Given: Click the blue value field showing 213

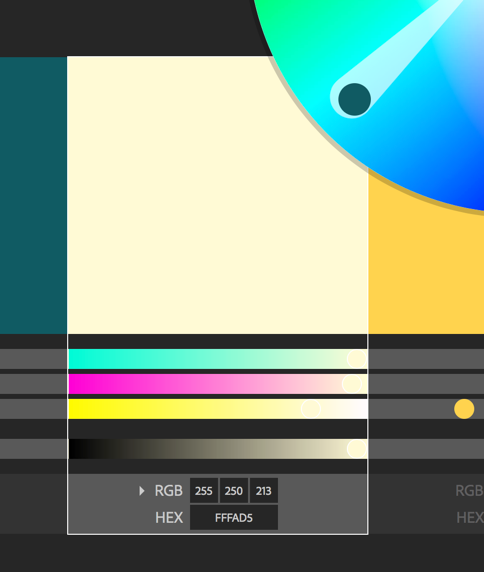Looking at the screenshot, I should point(264,491).
